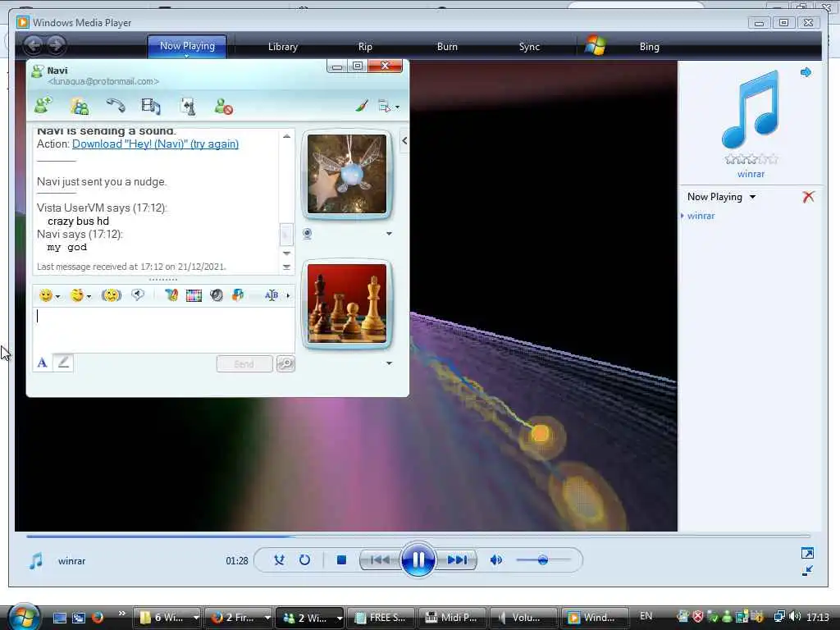This screenshot has width=840, height=630.
Task: Click the Windows logo online stores button
Action: point(595,46)
